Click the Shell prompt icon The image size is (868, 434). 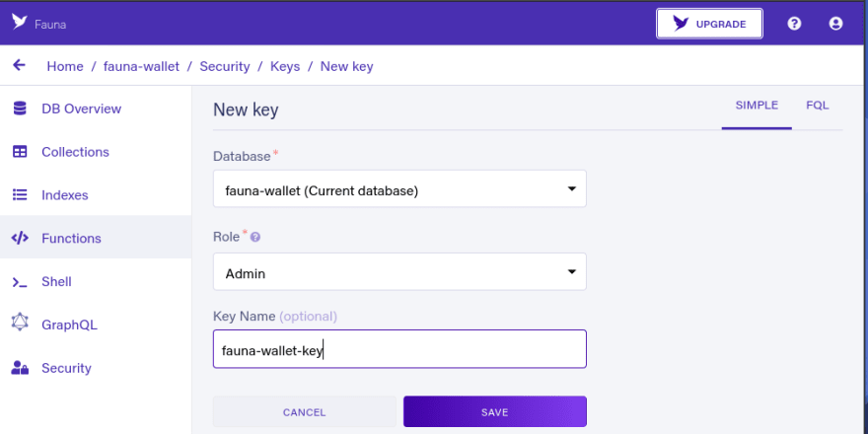(20, 282)
